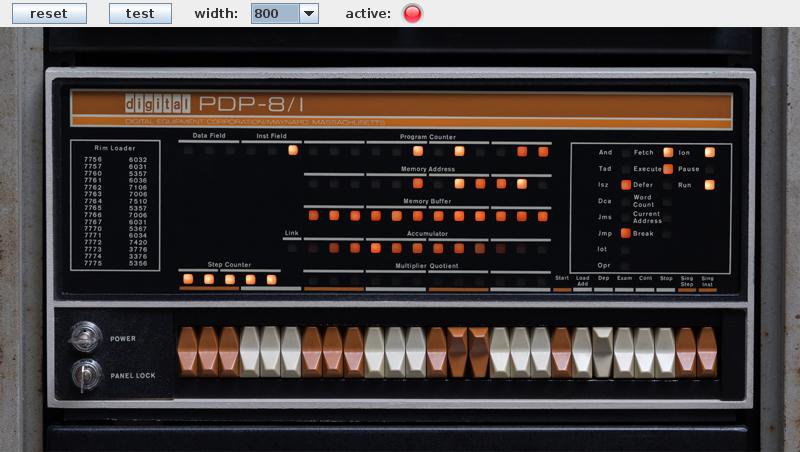Toggle Switch Register bit 9 white switch
This screenshot has width=800, height=452.
(499, 352)
